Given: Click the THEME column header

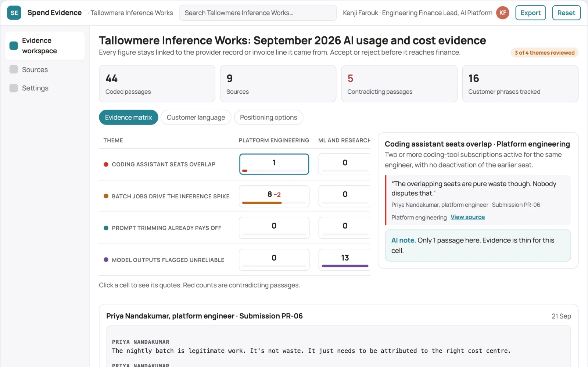Looking at the screenshot, I should point(113,140).
